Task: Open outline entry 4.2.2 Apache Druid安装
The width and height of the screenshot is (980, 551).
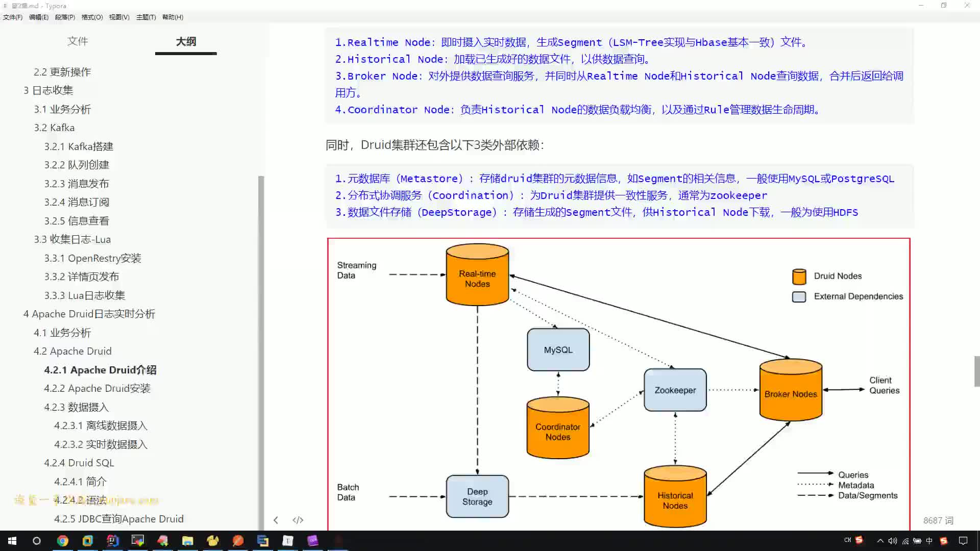Action: coord(97,388)
